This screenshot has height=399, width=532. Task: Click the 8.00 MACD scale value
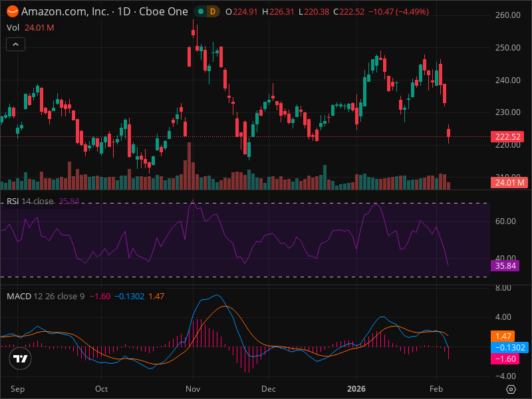tap(503, 288)
